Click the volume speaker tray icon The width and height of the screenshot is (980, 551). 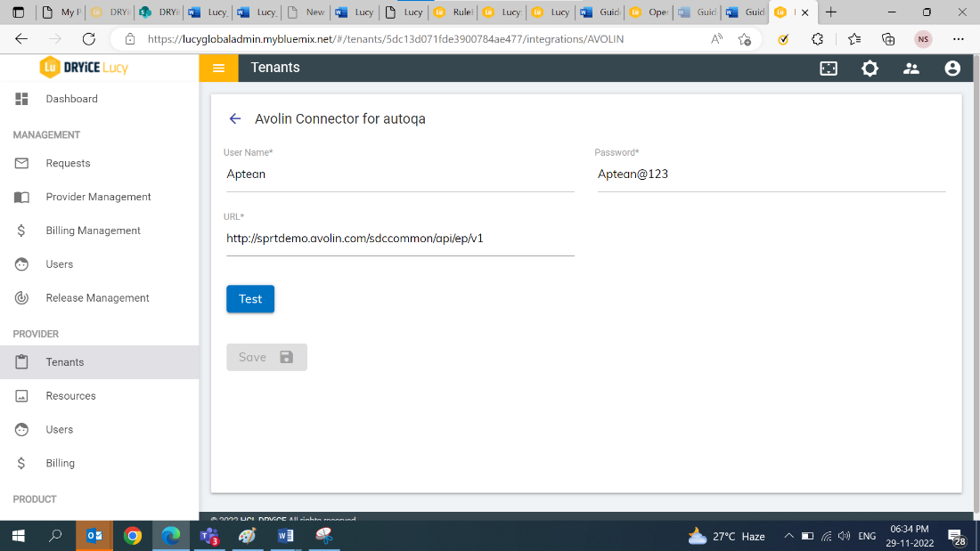click(x=845, y=536)
